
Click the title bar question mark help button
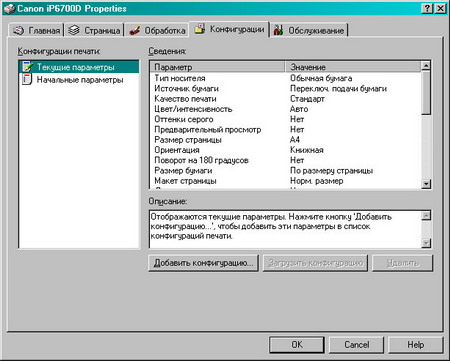(x=427, y=8)
